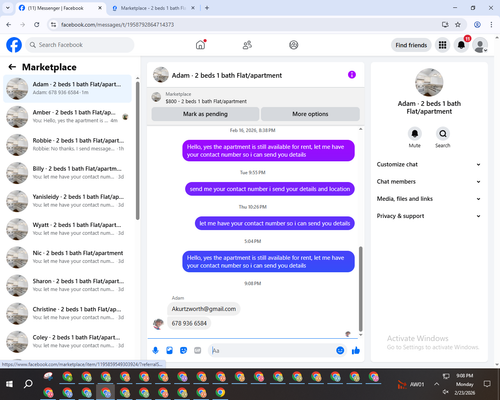Click the Akurtzworth@gmail.com message
Viewport: 500px width, 400px height.
204,309
